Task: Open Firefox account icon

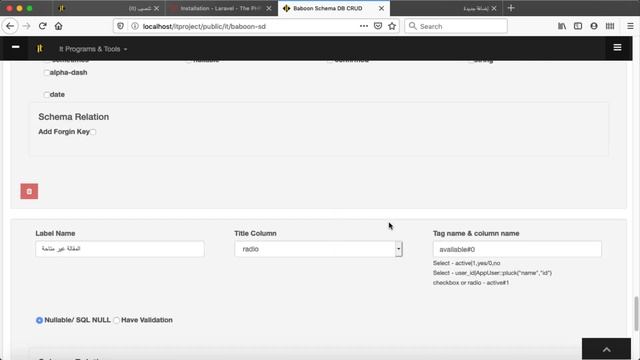Action: 594,26
